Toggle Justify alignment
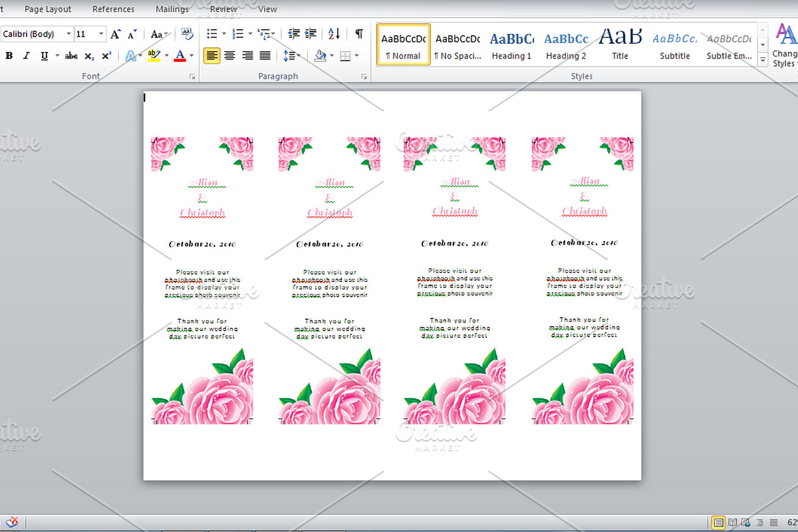 pos(265,56)
